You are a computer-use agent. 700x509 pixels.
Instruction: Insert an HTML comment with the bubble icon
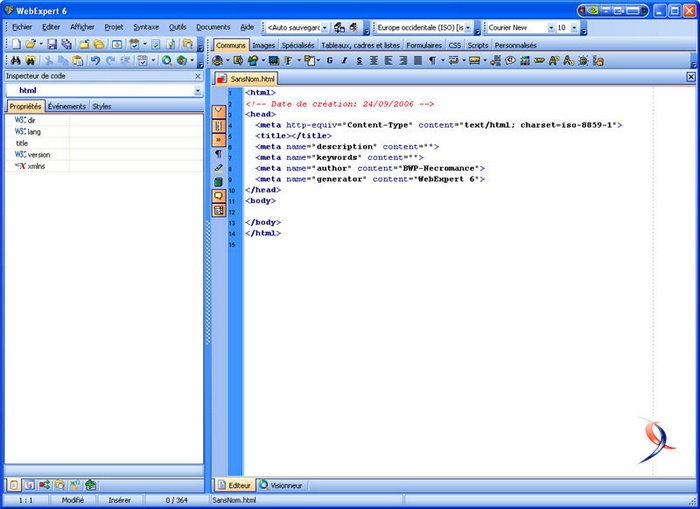tap(510, 60)
